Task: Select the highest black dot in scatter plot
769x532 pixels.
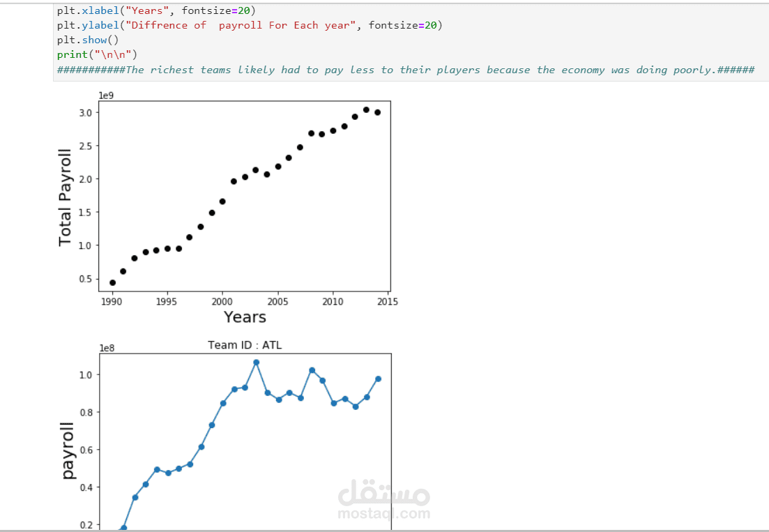Action: (x=366, y=109)
